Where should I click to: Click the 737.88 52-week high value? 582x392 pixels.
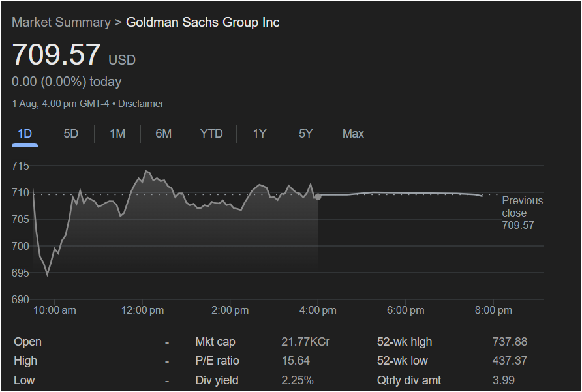(510, 342)
